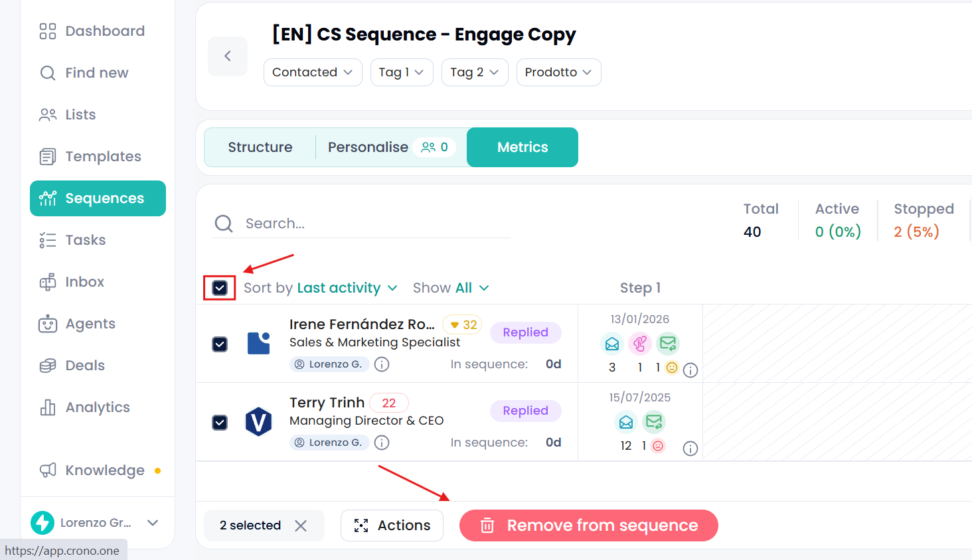Clear selection with X next to 2 selected
972x560 pixels.
[x=301, y=525]
